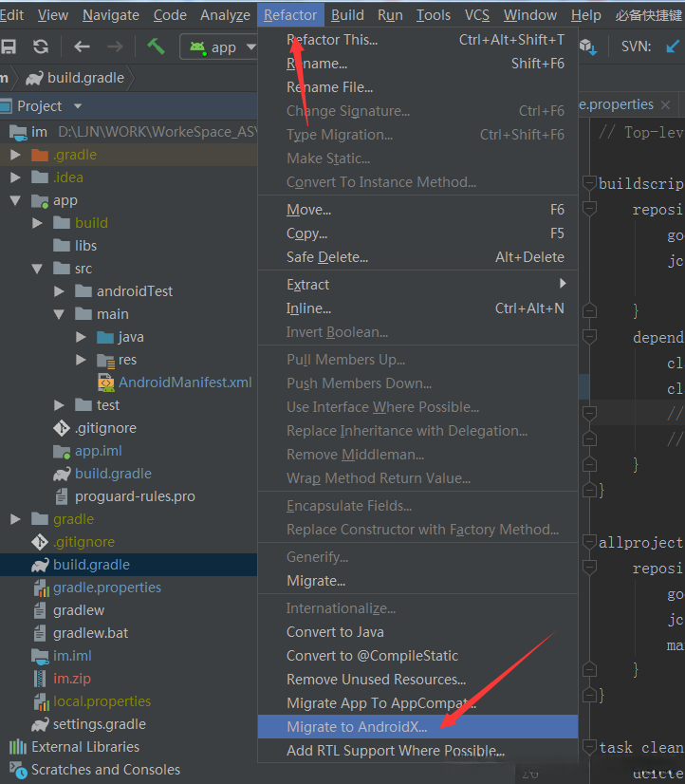Select the libs folder icon

pyautogui.click(x=62, y=246)
